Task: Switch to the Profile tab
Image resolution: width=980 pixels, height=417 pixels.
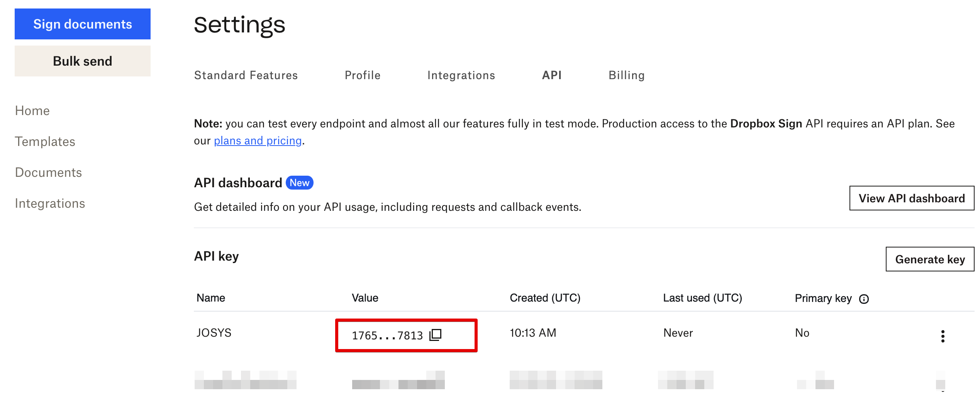Action: [x=363, y=75]
